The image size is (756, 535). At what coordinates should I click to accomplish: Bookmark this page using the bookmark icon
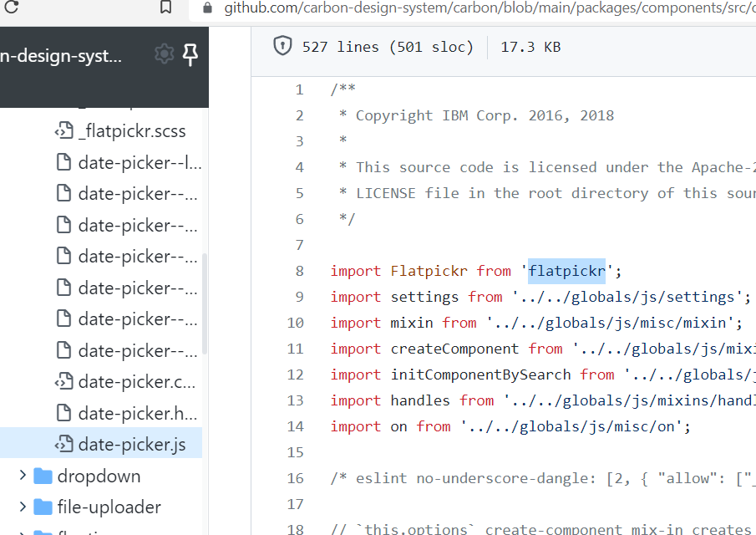pyautogui.click(x=166, y=7)
